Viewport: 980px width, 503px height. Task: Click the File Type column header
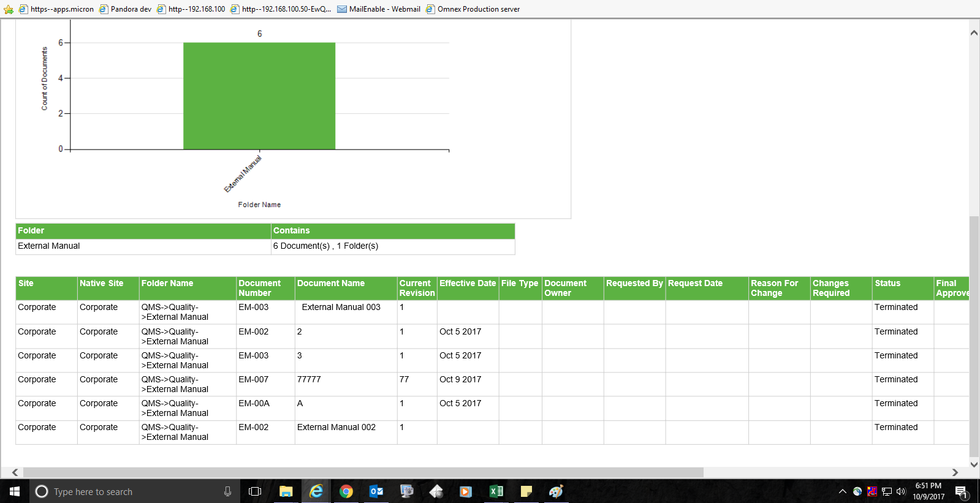click(520, 288)
